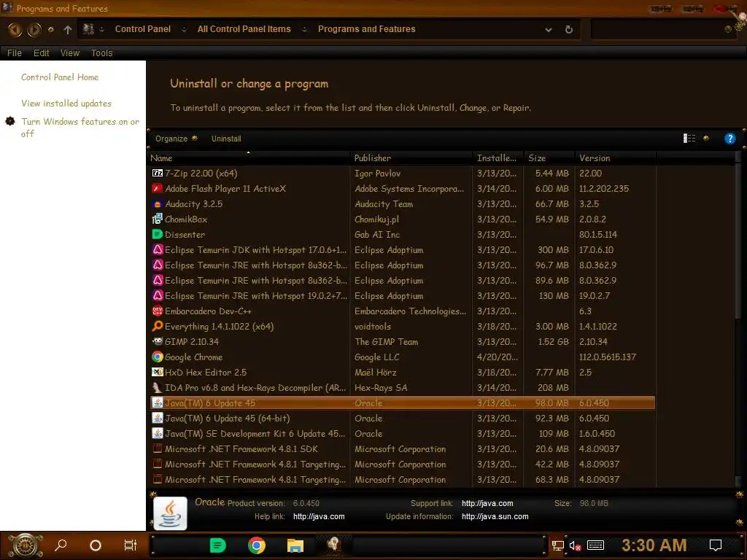
Task: Click the Embarcadero Dev-C++ icon
Action: click(x=158, y=311)
